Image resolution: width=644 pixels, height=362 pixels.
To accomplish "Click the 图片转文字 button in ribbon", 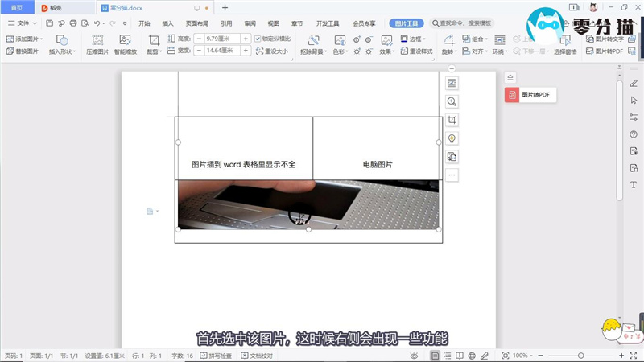I will click(x=605, y=39).
